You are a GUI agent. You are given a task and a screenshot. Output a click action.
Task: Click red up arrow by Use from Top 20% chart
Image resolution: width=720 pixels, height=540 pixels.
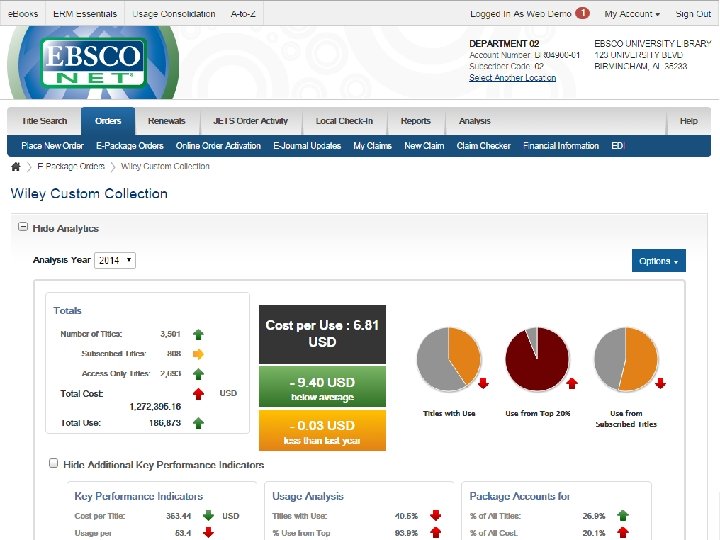click(572, 383)
